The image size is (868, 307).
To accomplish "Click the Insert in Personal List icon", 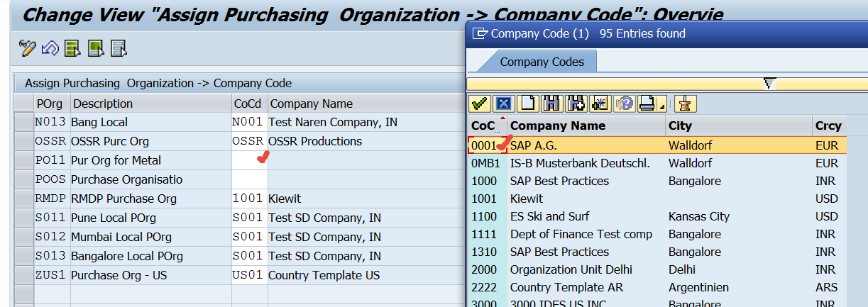I will (600, 104).
